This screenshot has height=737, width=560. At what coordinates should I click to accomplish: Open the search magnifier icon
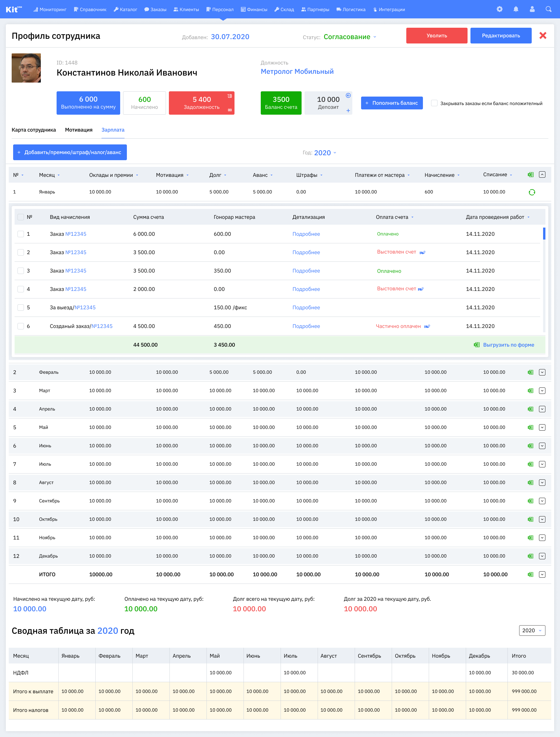(548, 9)
